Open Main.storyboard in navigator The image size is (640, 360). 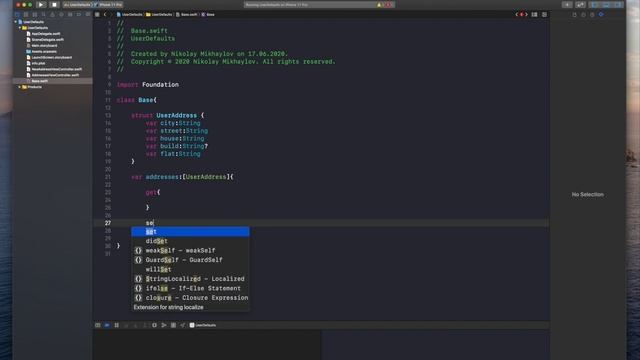click(x=44, y=46)
